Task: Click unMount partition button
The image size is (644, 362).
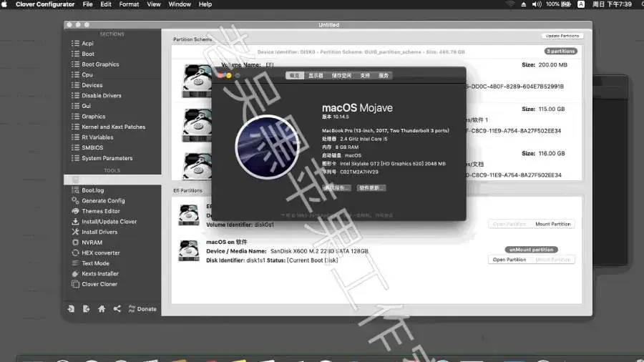Action: click(531, 250)
